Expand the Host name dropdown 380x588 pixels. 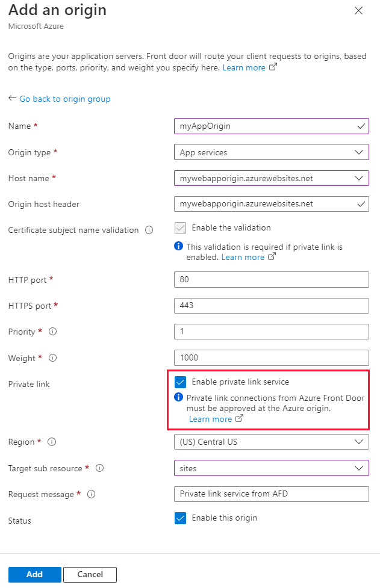(x=360, y=178)
